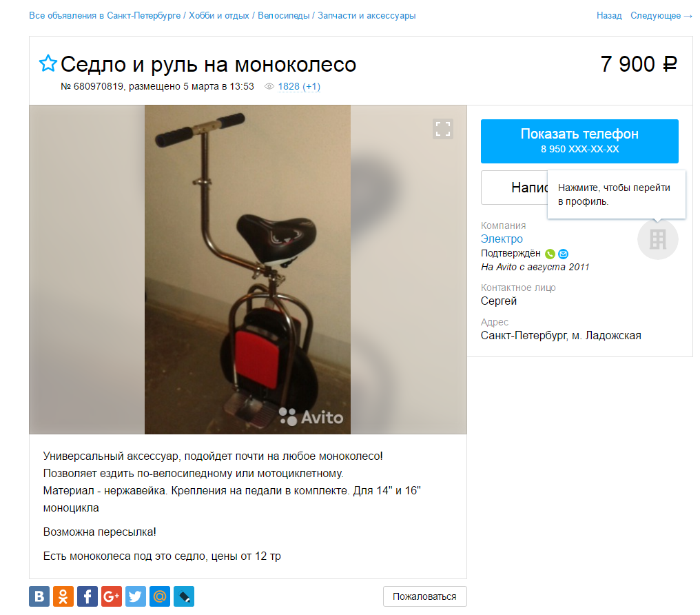Share listing via Mail.ru icon
This screenshot has width=700, height=615.
pyautogui.click(x=160, y=596)
